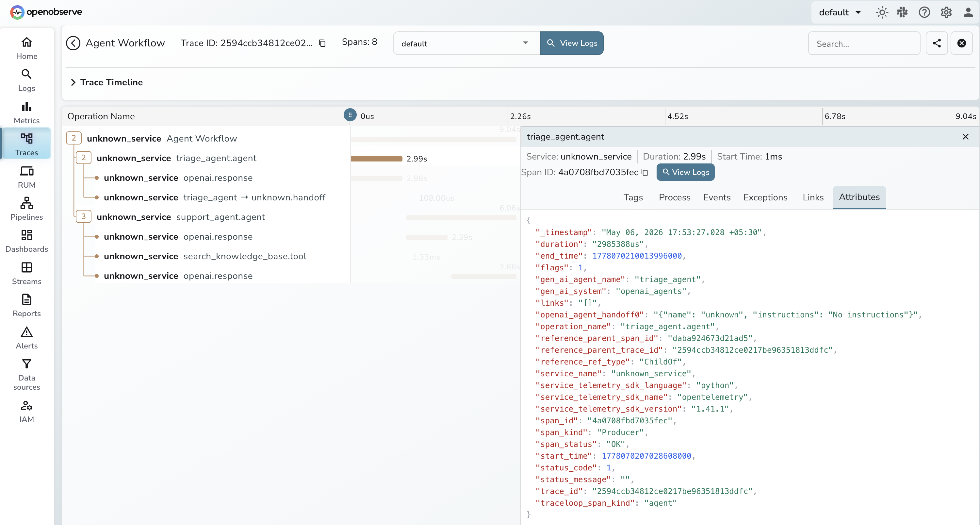Click the "gen_ai_agent_name" attribute key

[580, 279]
